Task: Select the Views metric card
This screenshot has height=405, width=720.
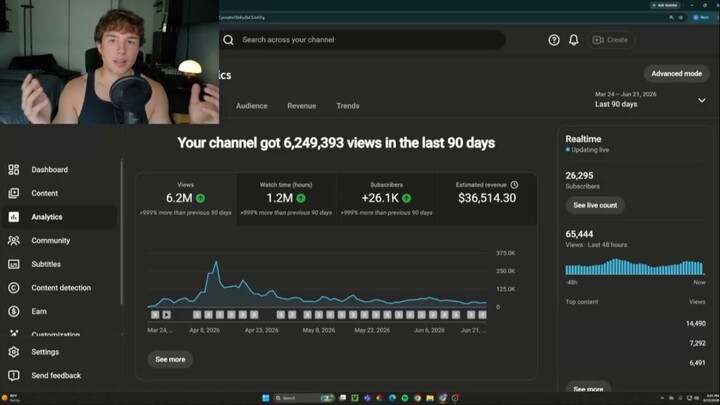Action: 186,199
